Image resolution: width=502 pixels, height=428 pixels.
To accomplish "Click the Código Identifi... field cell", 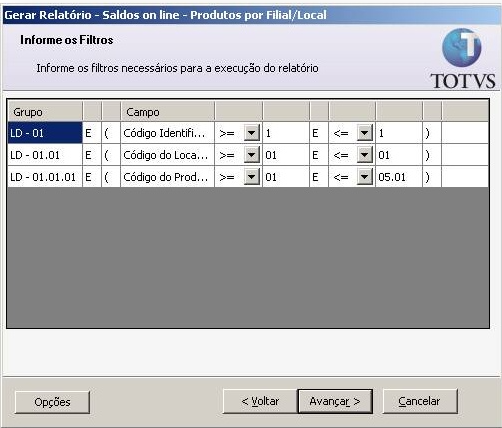I will coord(167,133).
